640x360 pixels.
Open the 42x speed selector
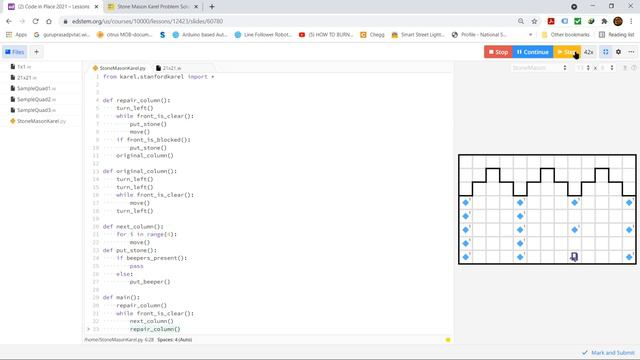588,52
